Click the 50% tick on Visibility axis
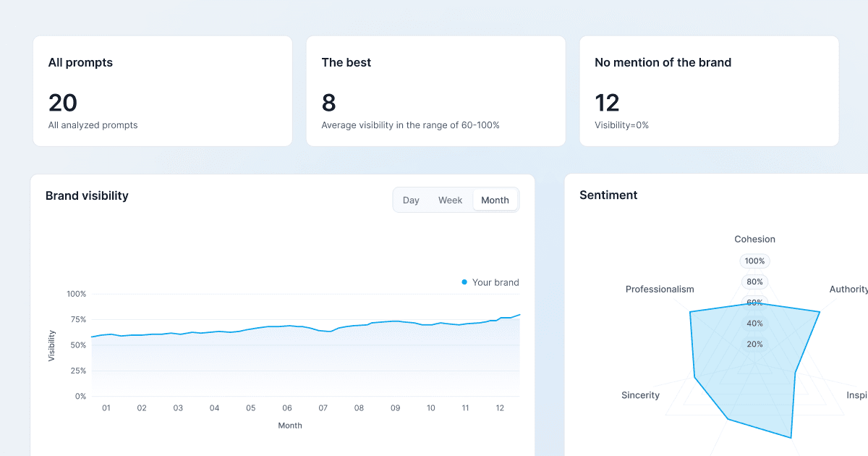The height and width of the screenshot is (456, 868). tap(77, 345)
